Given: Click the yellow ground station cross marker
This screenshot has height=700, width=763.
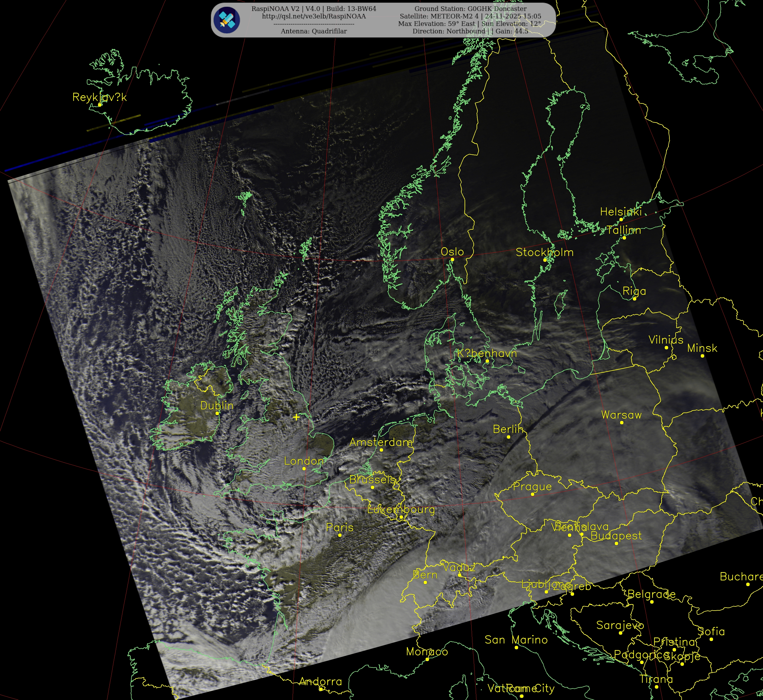Looking at the screenshot, I should pyautogui.click(x=296, y=417).
